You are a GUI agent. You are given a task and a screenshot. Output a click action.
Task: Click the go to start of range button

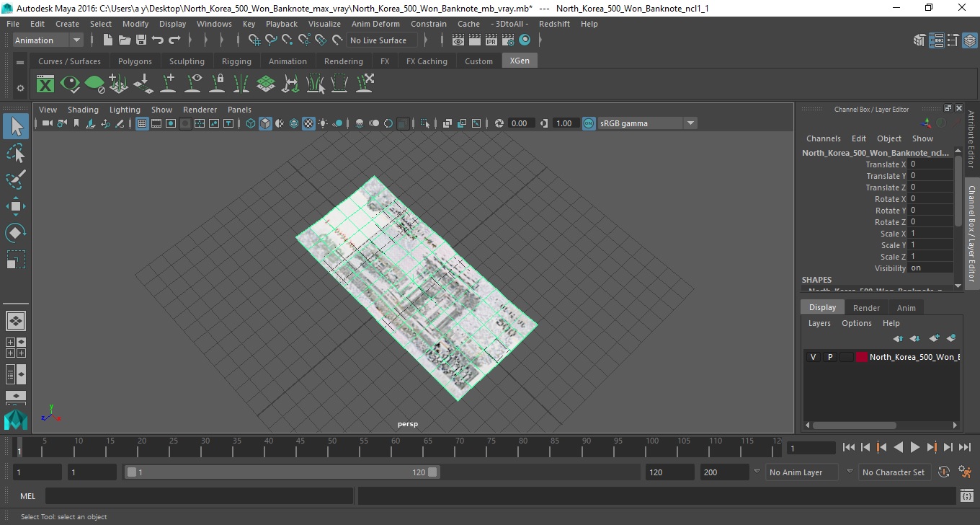tap(849, 448)
